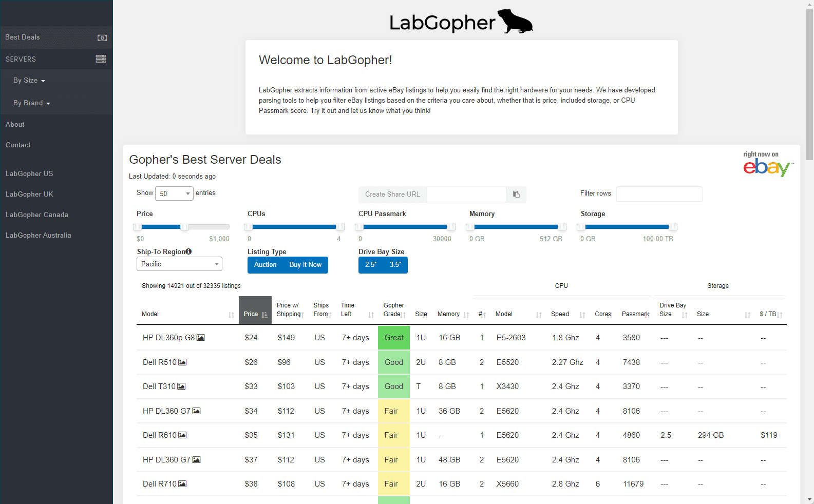
Task: Open image icon for HP DL360 G7 $34 row
Action: [x=196, y=411]
